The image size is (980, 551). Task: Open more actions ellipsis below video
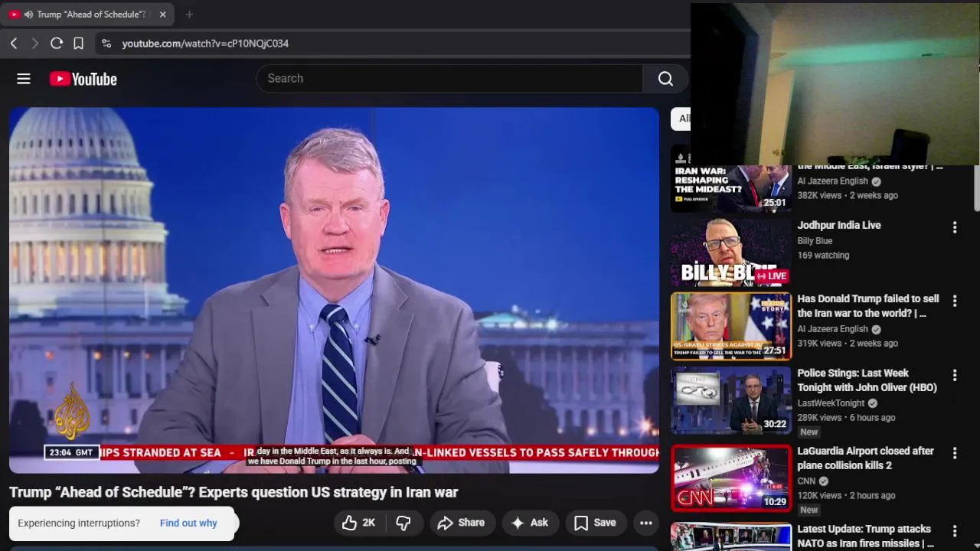click(646, 523)
